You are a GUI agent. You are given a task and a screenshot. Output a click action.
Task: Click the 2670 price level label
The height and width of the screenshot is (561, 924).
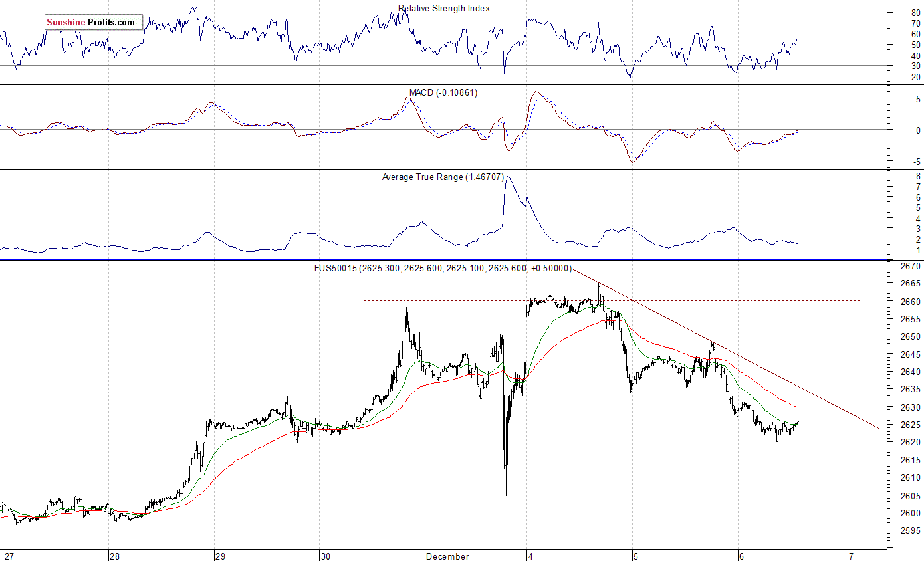tap(909, 267)
